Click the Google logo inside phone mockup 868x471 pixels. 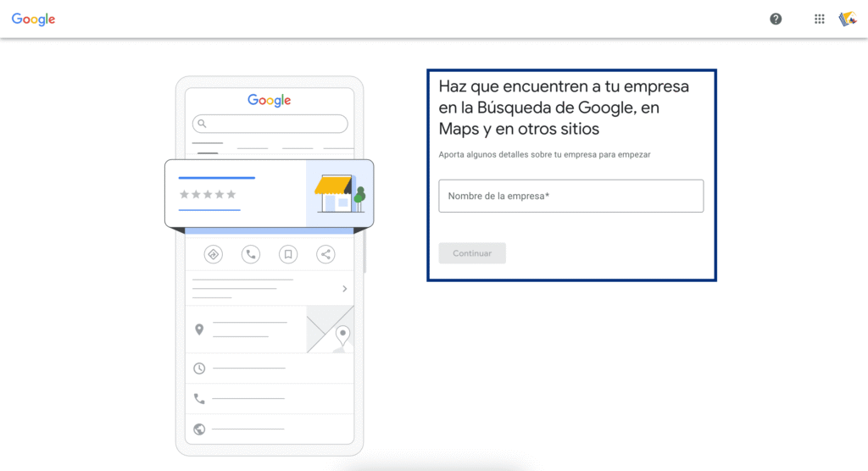tap(270, 100)
